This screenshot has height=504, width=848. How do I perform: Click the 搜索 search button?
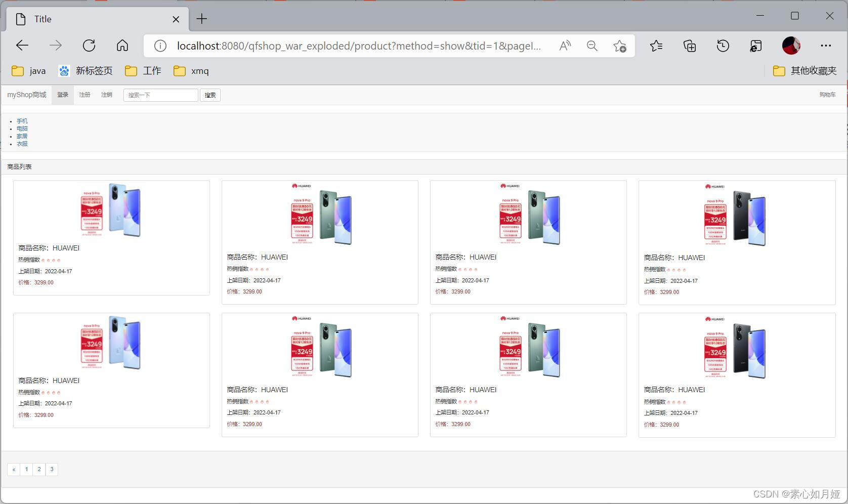click(210, 95)
